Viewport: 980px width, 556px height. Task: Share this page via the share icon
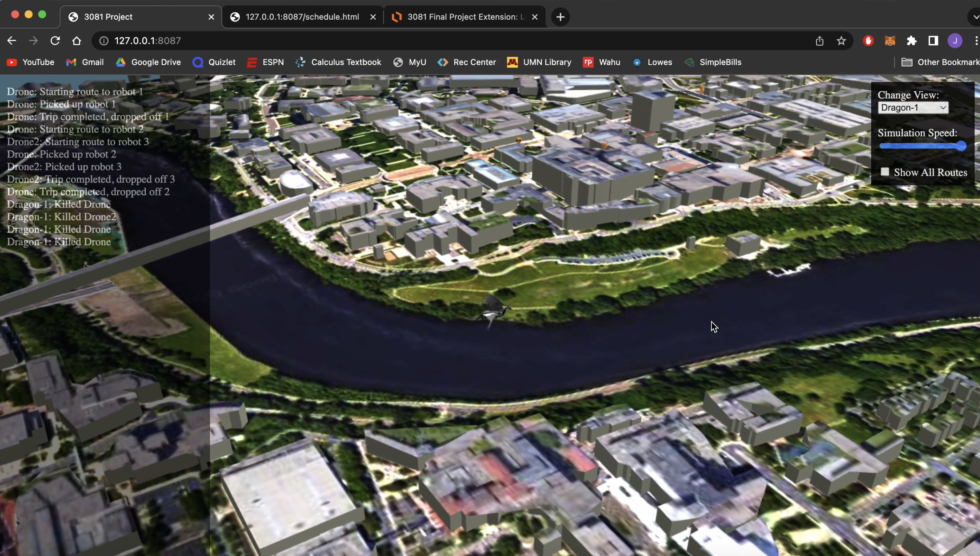[x=819, y=40]
